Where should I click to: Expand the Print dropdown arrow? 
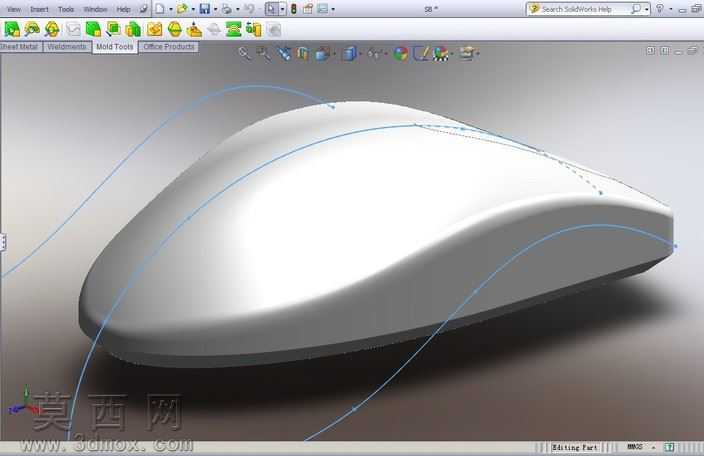(238, 9)
